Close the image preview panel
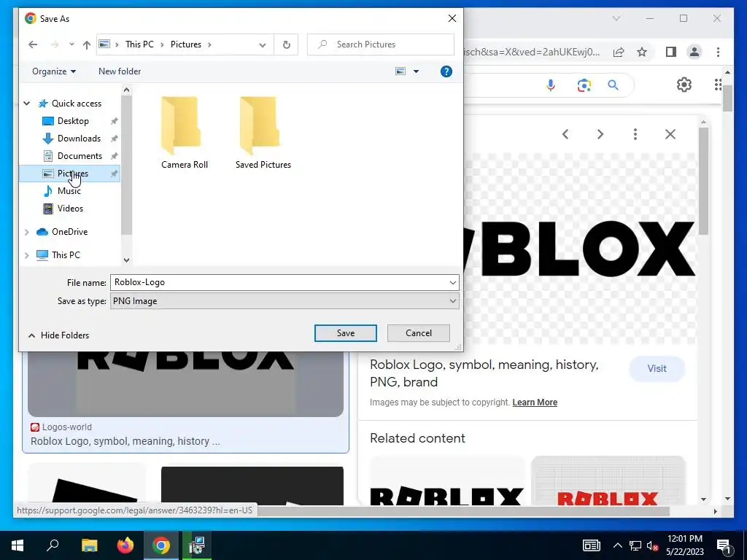Image resolution: width=747 pixels, height=560 pixels. [x=670, y=134]
